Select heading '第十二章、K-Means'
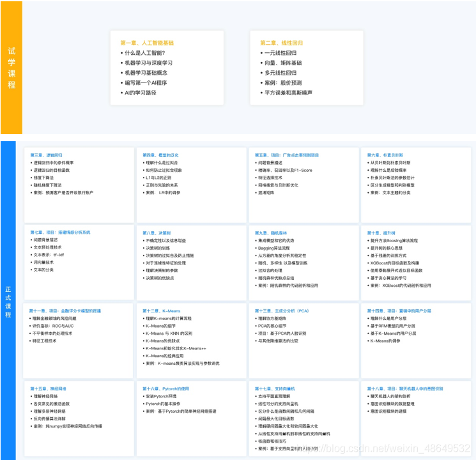The image size is (476, 460). tap(162, 311)
